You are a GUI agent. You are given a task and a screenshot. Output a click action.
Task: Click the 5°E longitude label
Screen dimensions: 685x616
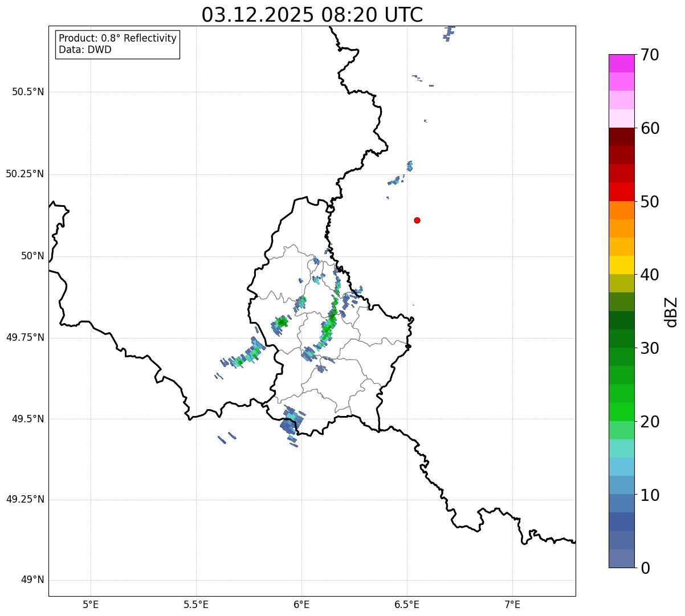(91, 604)
